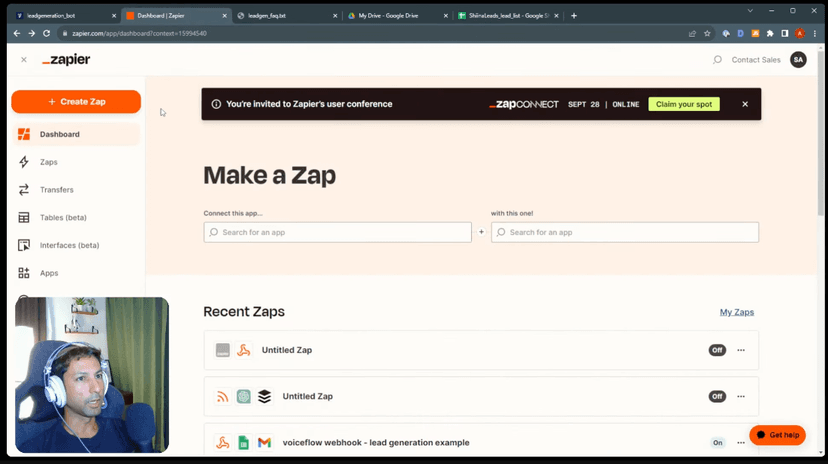Click the page vertical scrollbar

pyautogui.click(x=820, y=134)
